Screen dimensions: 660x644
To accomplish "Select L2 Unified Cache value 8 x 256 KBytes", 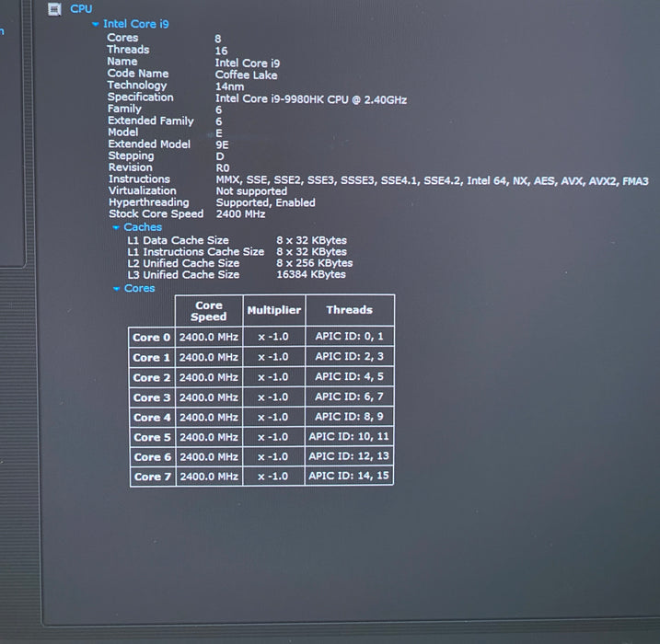I will (315, 263).
